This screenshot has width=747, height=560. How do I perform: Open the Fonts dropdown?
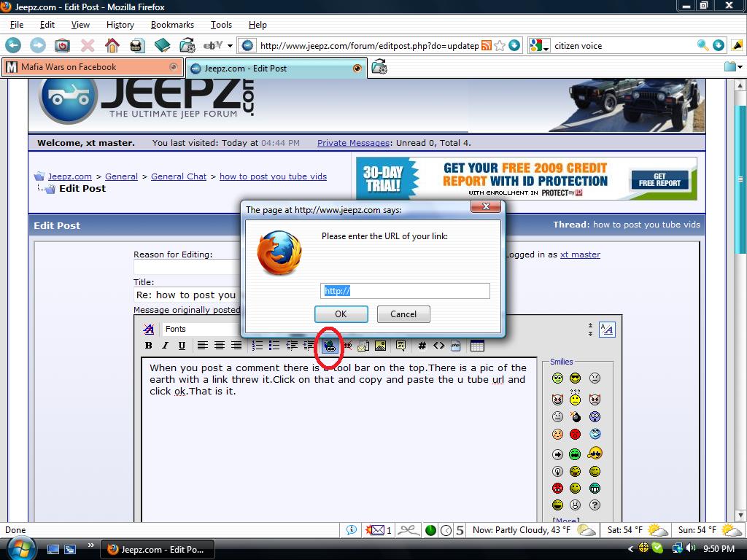pyautogui.click(x=197, y=329)
